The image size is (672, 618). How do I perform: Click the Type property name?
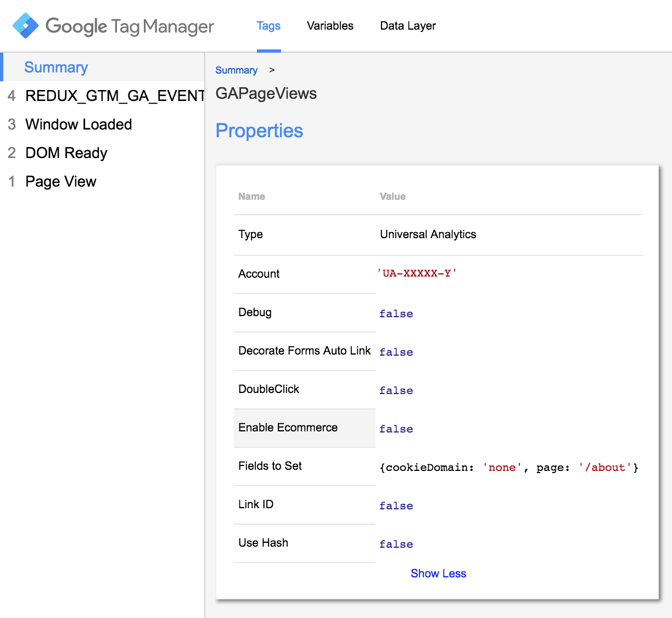(x=250, y=234)
